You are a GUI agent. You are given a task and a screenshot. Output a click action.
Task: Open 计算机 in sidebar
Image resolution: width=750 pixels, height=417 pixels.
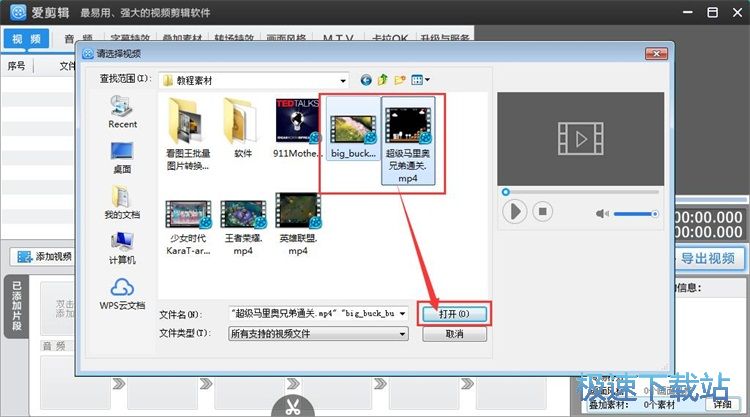[x=122, y=248]
